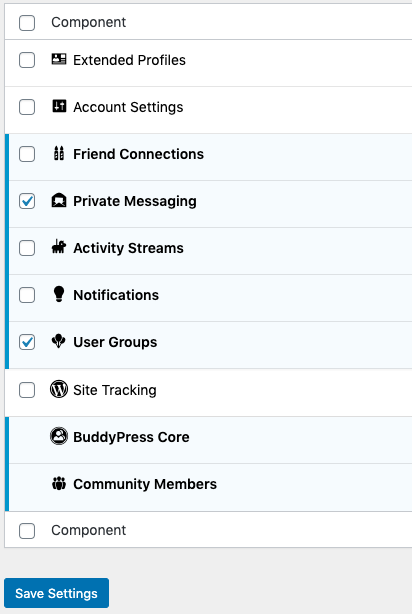Click the Extended Profiles card icon
The width and height of the screenshot is (412, 614).
[x=59, y=60]
